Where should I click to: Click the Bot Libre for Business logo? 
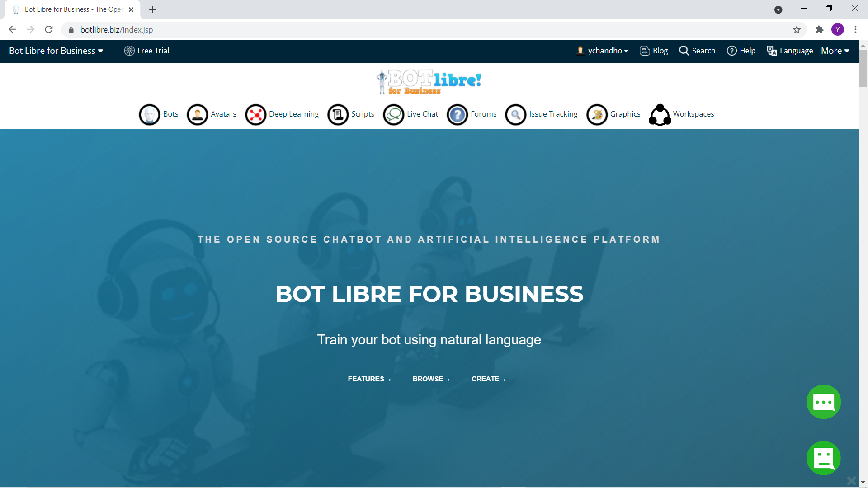coord(429,81)
